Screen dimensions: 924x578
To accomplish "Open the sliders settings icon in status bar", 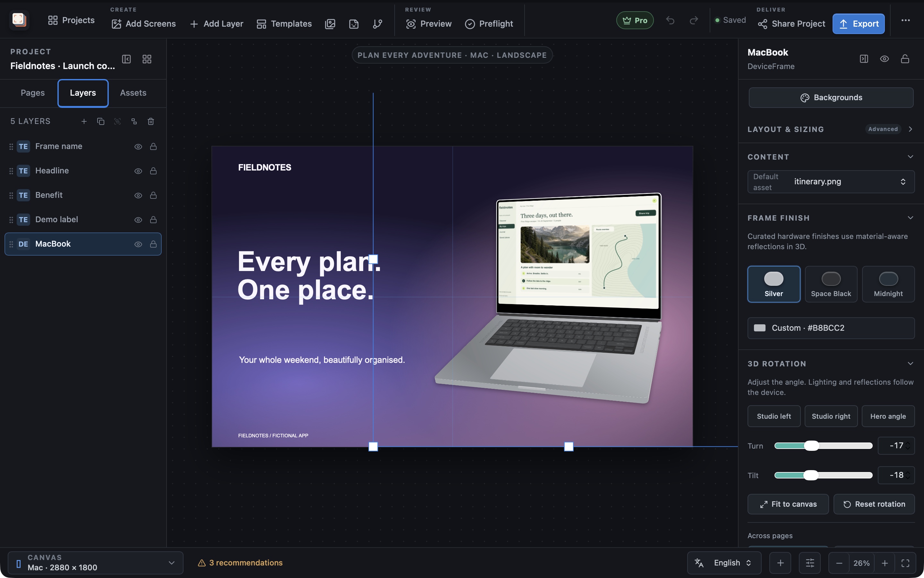I will [x=810, y=563].
